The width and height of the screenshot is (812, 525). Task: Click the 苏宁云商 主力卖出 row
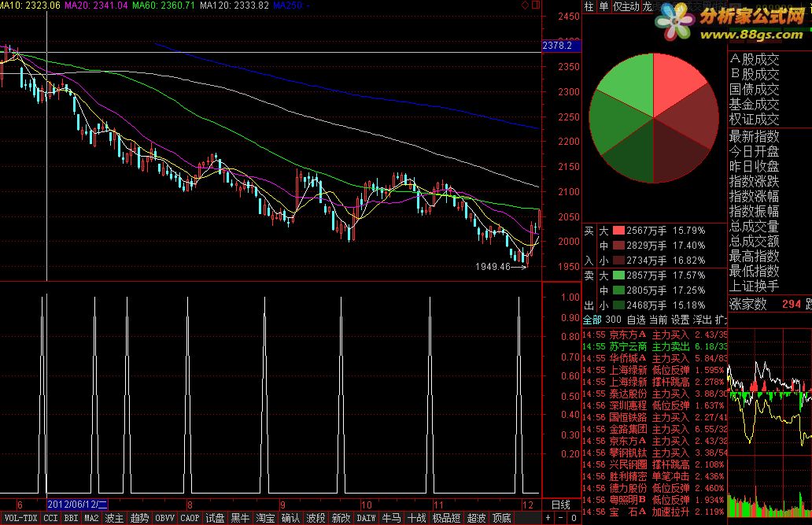pos(655,346)
